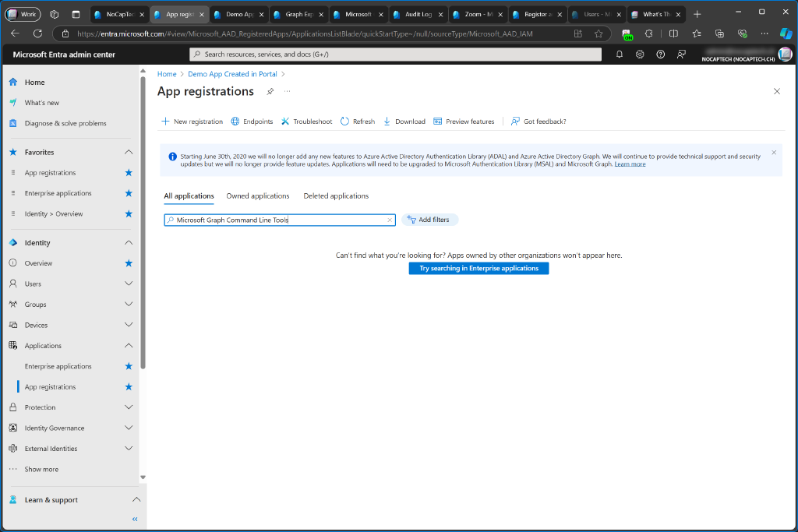This screenshot has height=532, width=798.
Task: Download the applications list
Action: tap(404, 122)
